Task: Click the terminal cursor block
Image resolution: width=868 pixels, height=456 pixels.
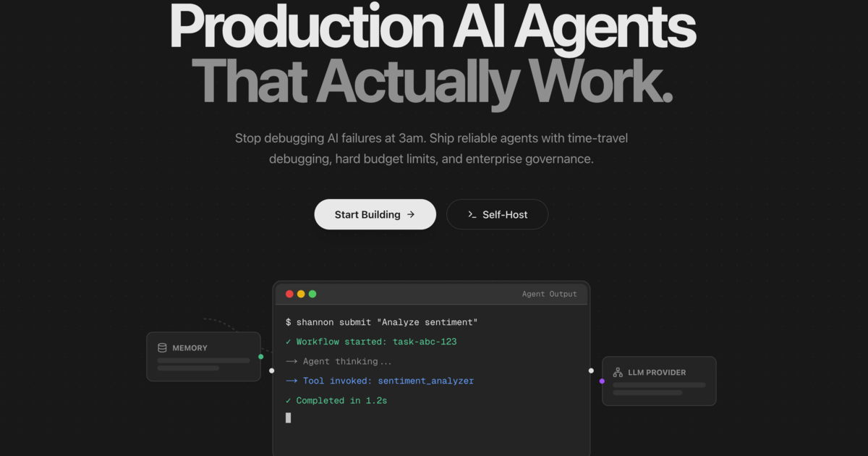Action: coord(288,418)
